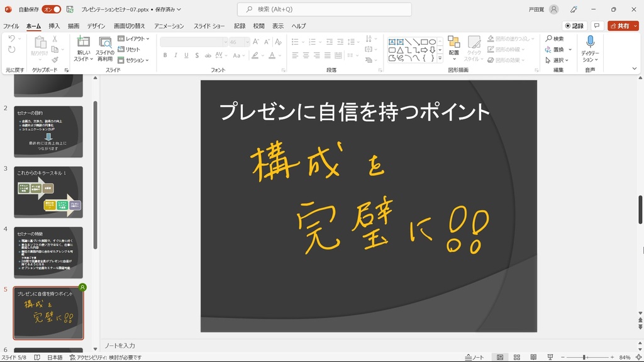The image size is (644, 362).
Task: Click the user account avatar icon
Action: [553, 9]
